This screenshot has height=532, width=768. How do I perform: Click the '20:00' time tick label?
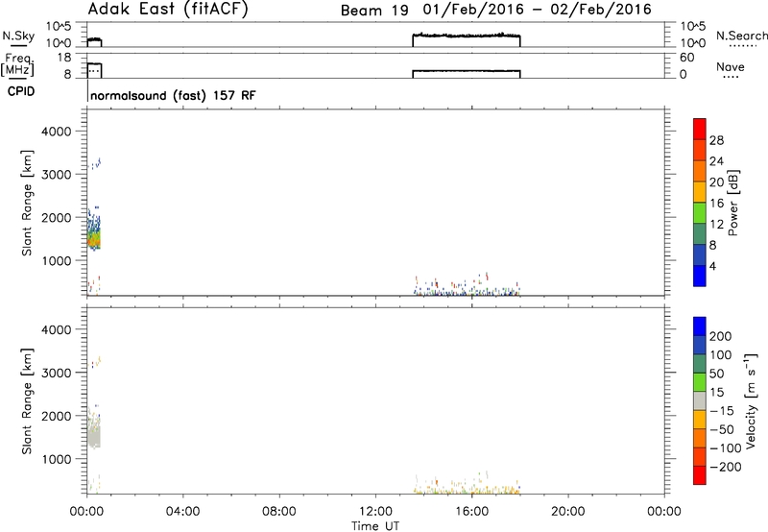coord(567,512)
